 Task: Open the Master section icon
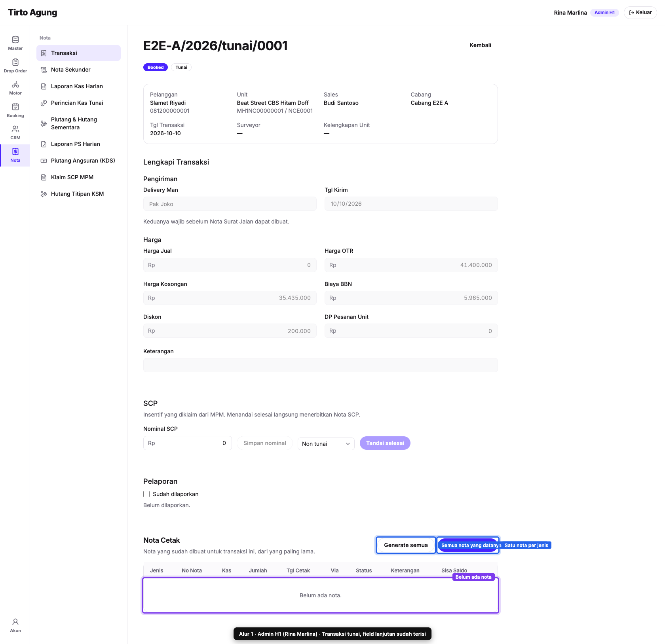coord(15,40)
